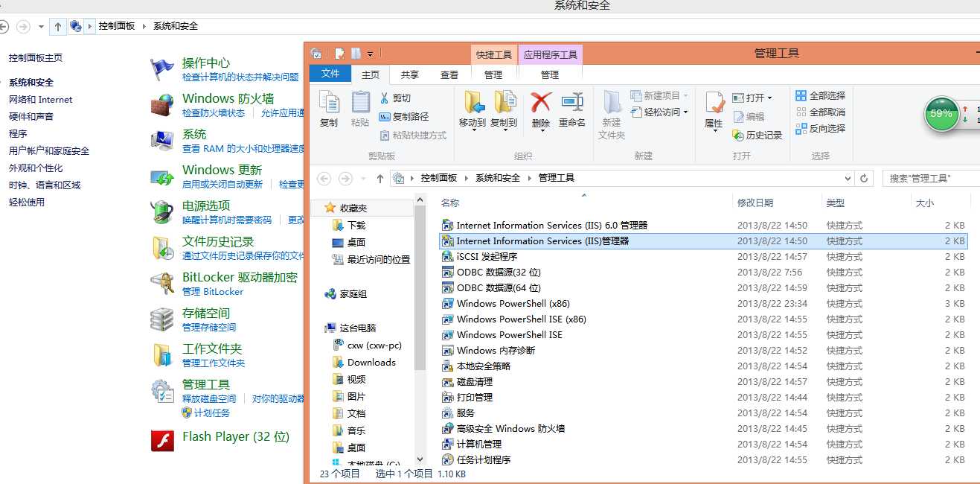
Task: Click Select none (全部取消) in the ribbon
Action: pyautogui.click(x=820, y=112)
